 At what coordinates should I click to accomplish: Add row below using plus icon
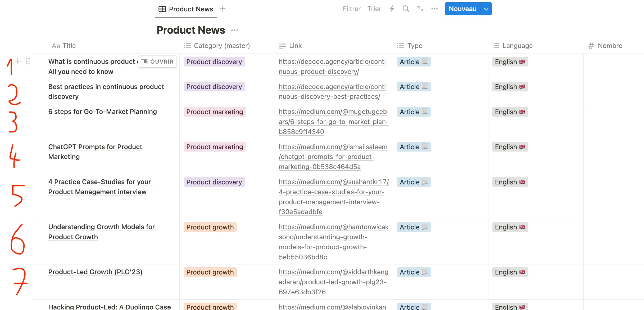tap(18, 61)
